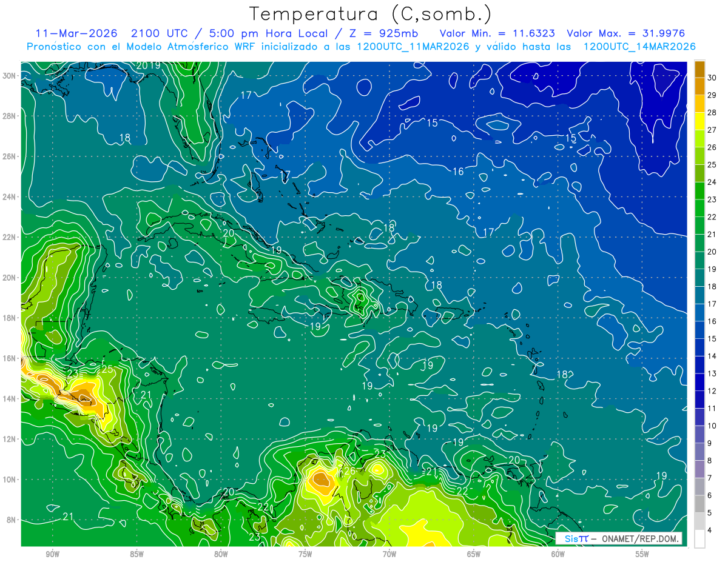728x562 pixels.
Task: Click the "22N" latitude label
Action: 9,237
